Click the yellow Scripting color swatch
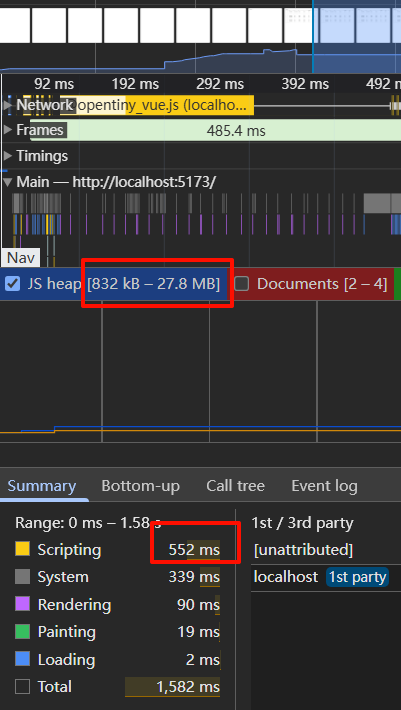The height and width of the screenshot is (710, 401). coord(22,549)
